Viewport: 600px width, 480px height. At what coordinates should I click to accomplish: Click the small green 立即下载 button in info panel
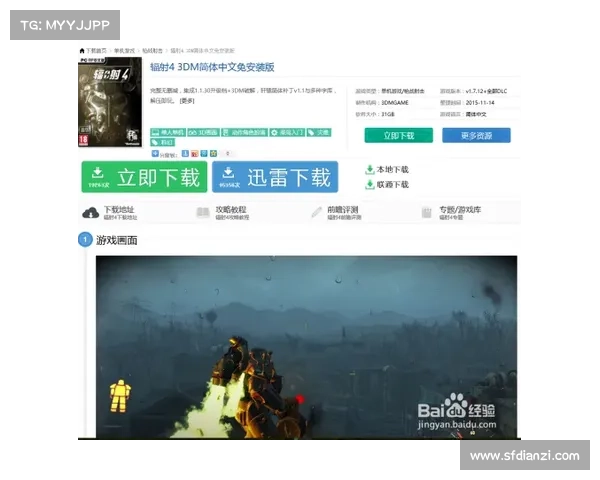pos(399,136)
